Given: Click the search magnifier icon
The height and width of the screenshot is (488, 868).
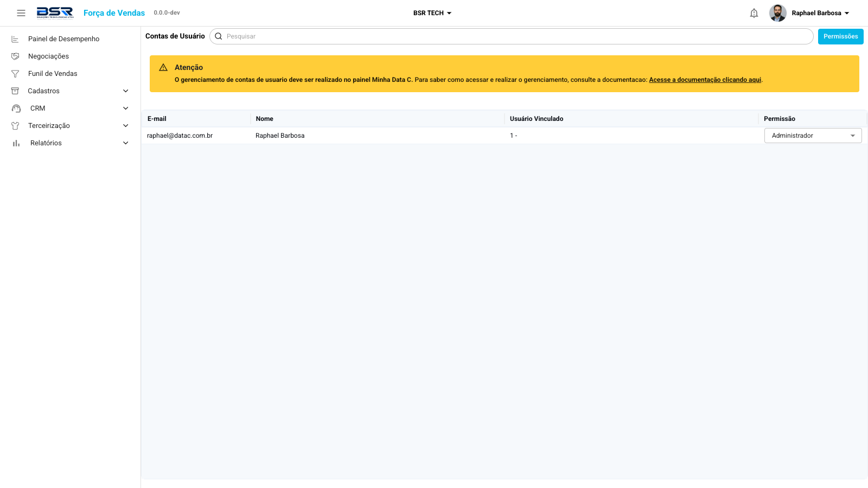Looking at the screenshot, I should [219, 36].
